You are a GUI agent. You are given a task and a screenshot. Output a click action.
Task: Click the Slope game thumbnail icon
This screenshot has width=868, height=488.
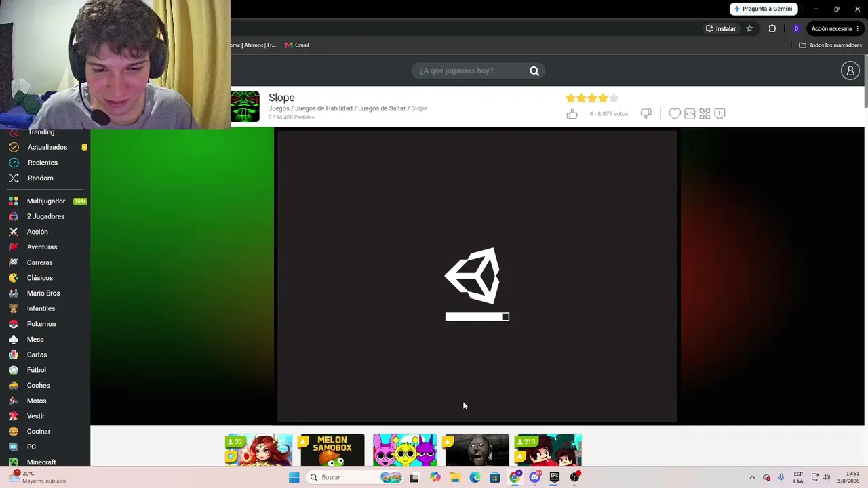pyautogui.click(x=245, y=106)
